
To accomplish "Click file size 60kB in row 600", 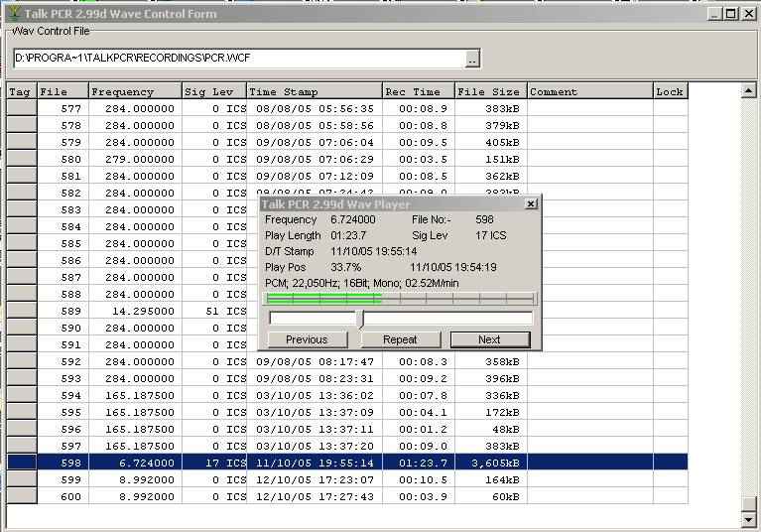I will click(491, 496).
